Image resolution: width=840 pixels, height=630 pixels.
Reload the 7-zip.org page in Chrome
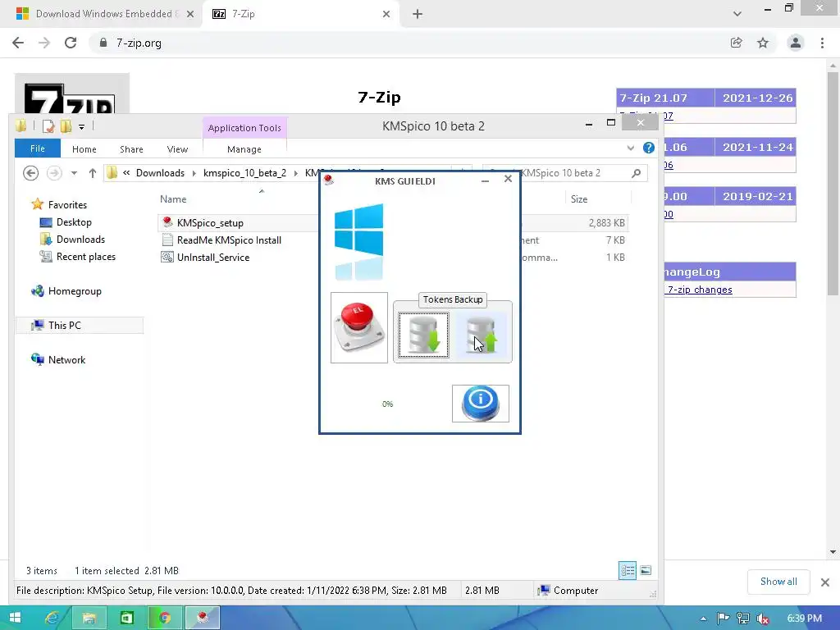pyautogui.click(x=71, y=43)
